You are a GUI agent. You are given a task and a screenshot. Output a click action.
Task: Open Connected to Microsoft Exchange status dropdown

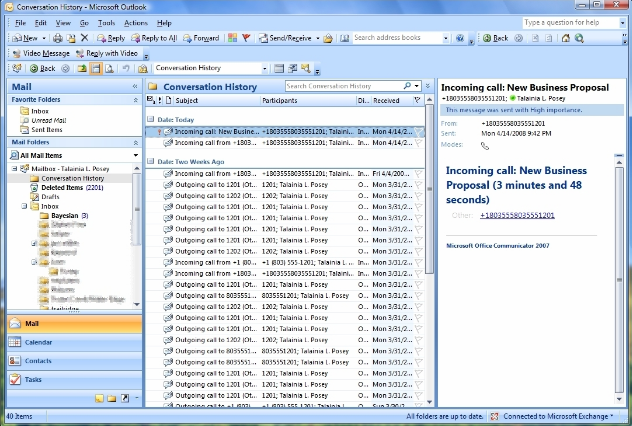(x=612, y=416)
